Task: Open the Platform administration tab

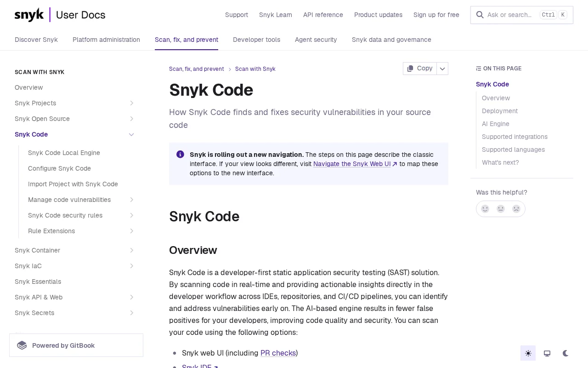Action: 106,40
